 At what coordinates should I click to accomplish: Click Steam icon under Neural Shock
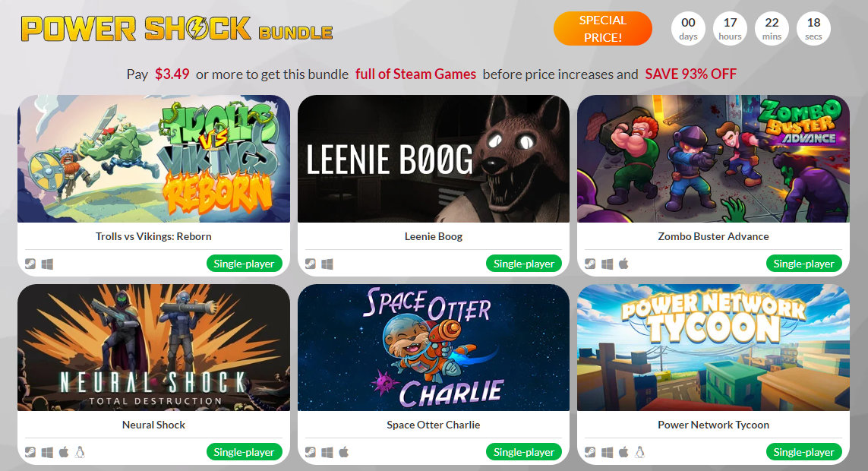[30, 452]
